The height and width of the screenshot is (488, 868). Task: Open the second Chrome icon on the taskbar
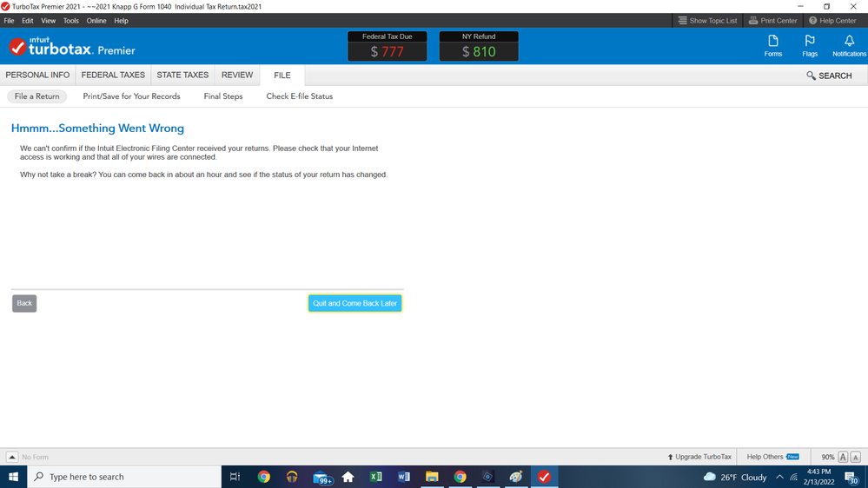(460, 477)
